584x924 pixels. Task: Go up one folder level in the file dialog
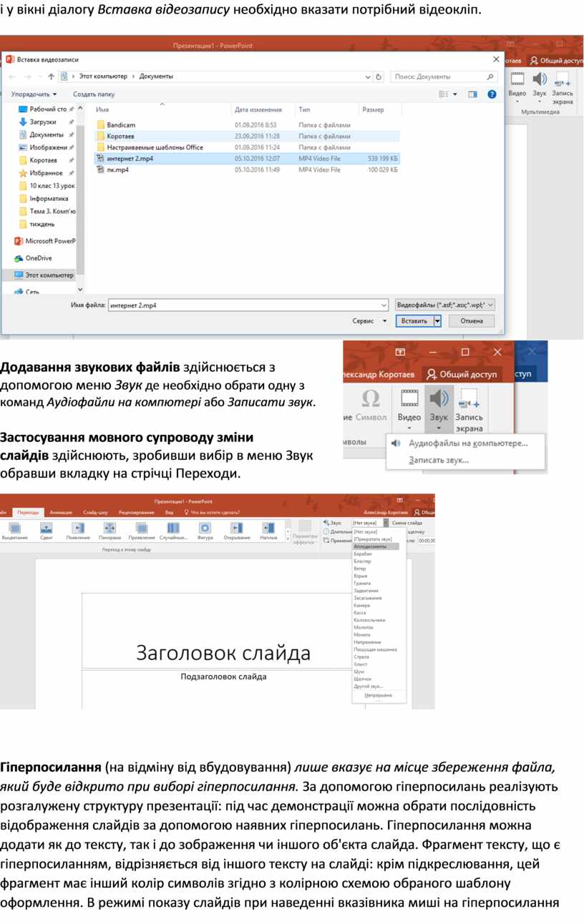point(51,77)
